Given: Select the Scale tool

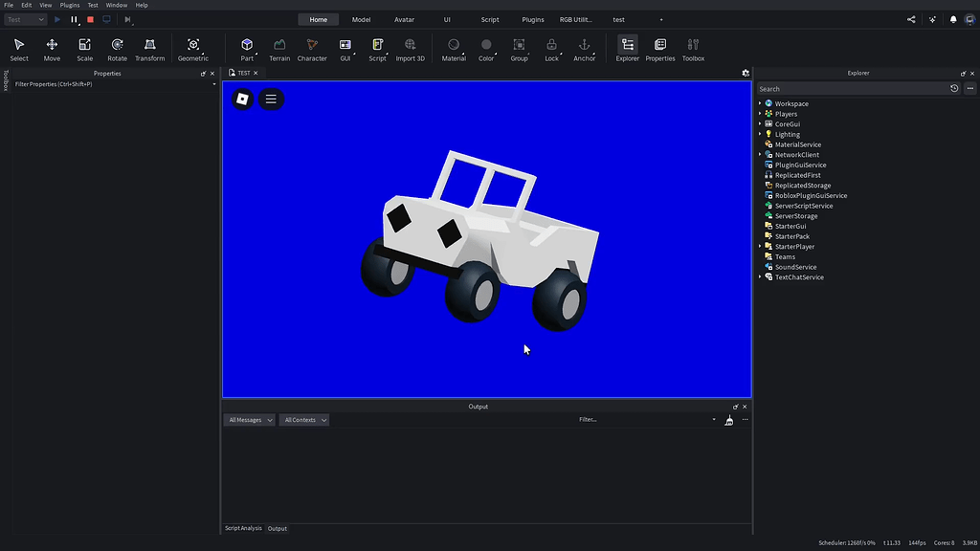Looking at the screenshot, I should coord(84,48).
